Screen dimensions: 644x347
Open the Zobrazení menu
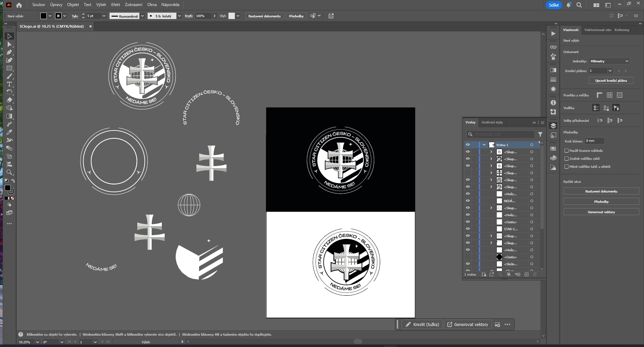click(x=134, y=5)
